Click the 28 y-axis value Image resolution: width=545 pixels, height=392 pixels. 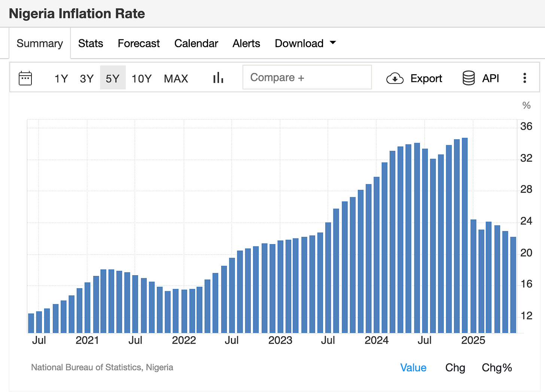[x=526, y=189]
